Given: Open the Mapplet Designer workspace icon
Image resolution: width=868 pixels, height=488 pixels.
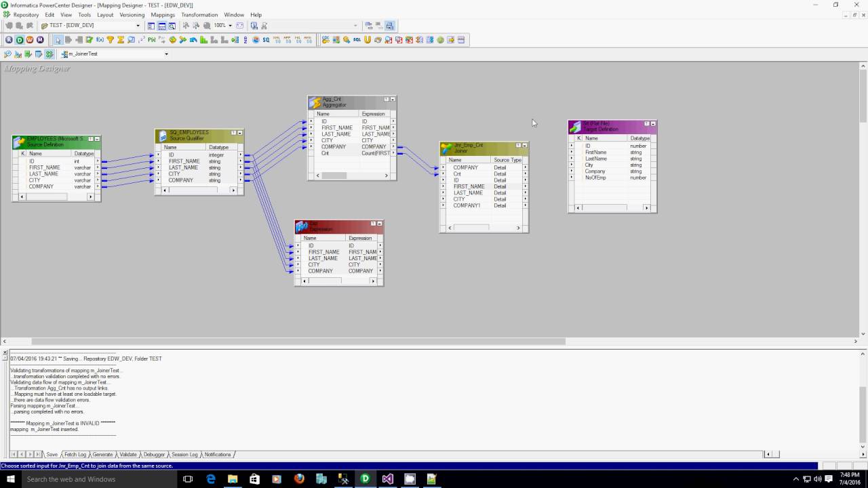Looking at the screenshot, I should pos(39,54).
